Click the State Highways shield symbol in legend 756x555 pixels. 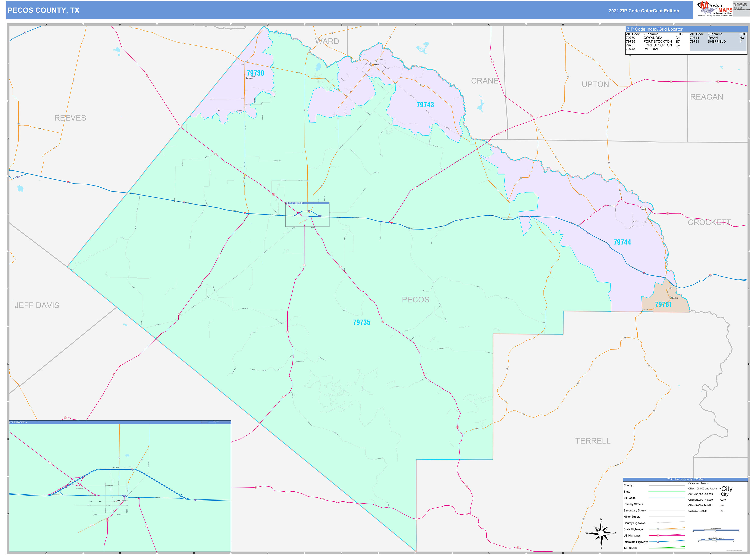pyautogui.click(x=658, y=529)
